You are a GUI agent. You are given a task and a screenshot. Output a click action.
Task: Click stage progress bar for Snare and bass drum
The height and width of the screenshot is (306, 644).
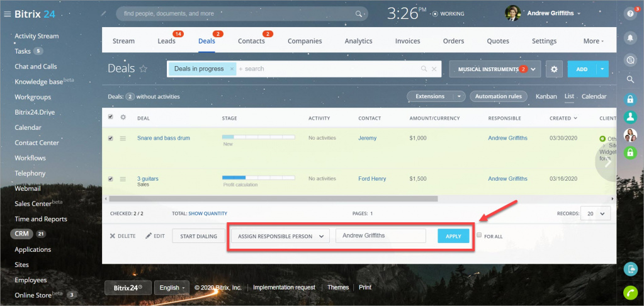258,137
